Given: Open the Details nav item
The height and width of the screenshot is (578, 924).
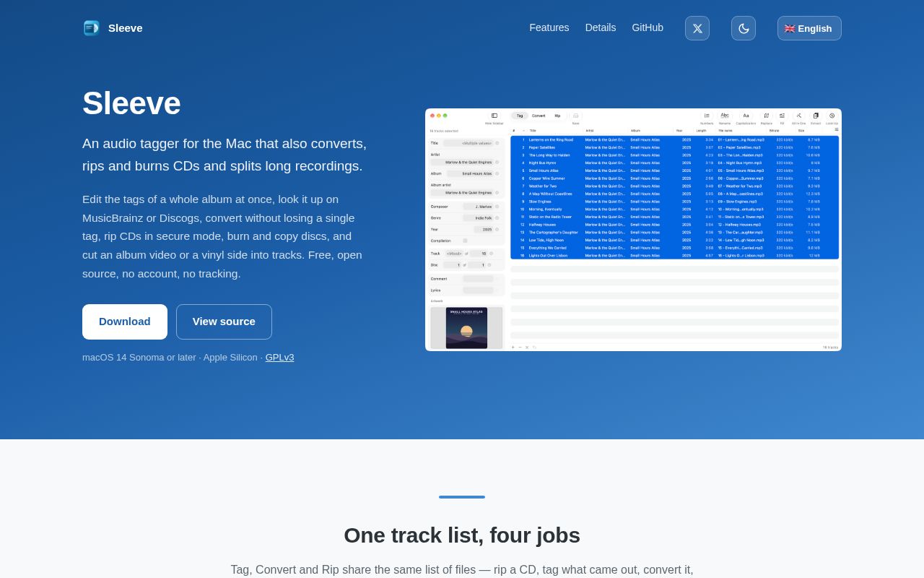Looking at the screenshot, I should pyautogui.click(x=601, y=27).
